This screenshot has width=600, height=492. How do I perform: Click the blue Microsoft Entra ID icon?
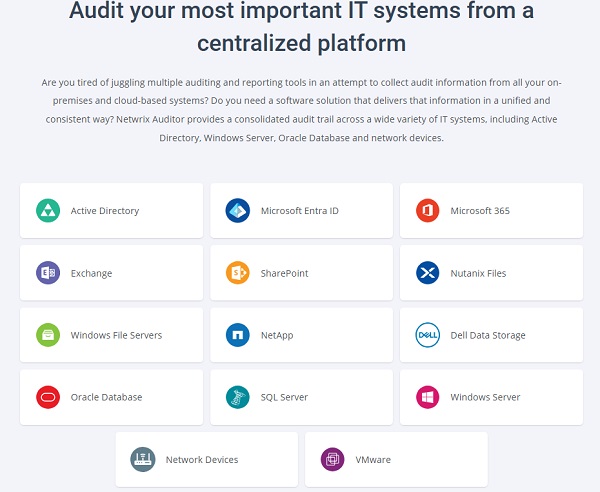[x=238, y=211]
